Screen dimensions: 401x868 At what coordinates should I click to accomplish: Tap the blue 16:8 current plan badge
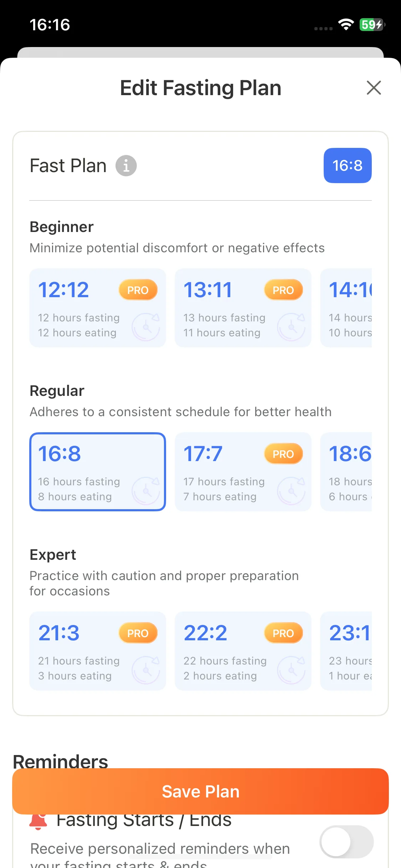[x=348, y=165]
